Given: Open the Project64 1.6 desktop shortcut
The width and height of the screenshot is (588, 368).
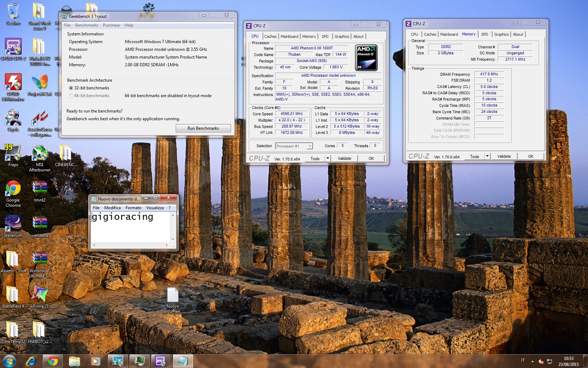Looking at the screenshot, I should (x=40, y=85).
